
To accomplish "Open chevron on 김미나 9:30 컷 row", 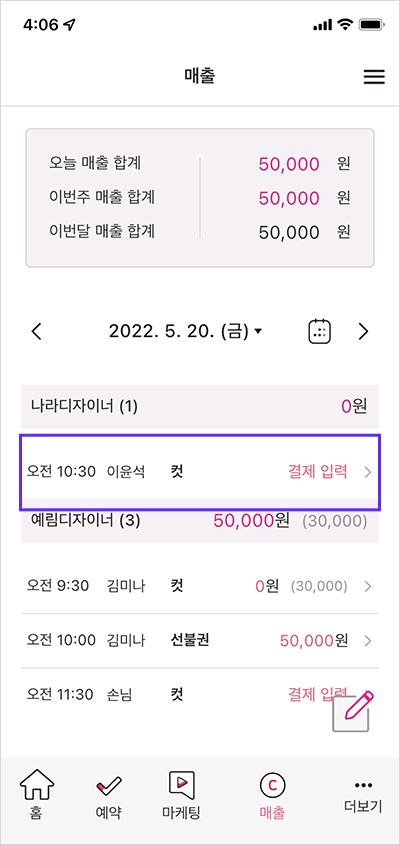I will (368, 586).
